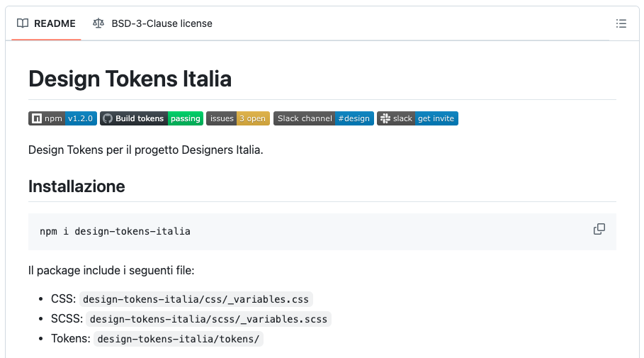Viewport: 644px width, 358px height.
Task: Click the Installazione heading
Action: [x=77, y=186]
